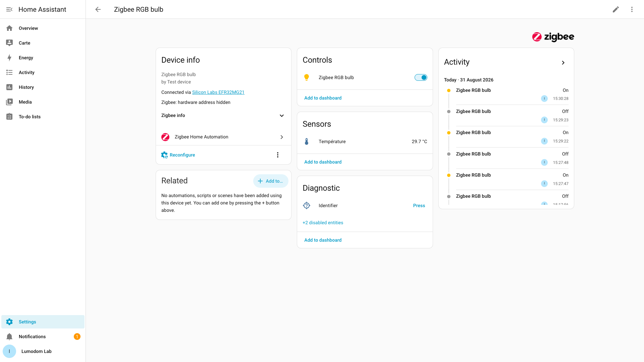Image resolution: width=644 pixels, height=362 pixels.
Task: Go to the Energy page
Action: point(43,58)
